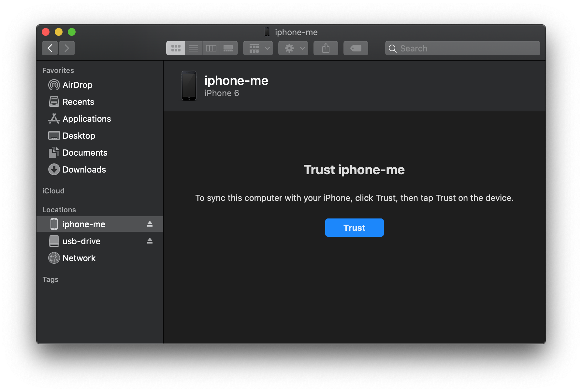Select iphone-me in the Locations list
The image size is (582, 392).
100,224
